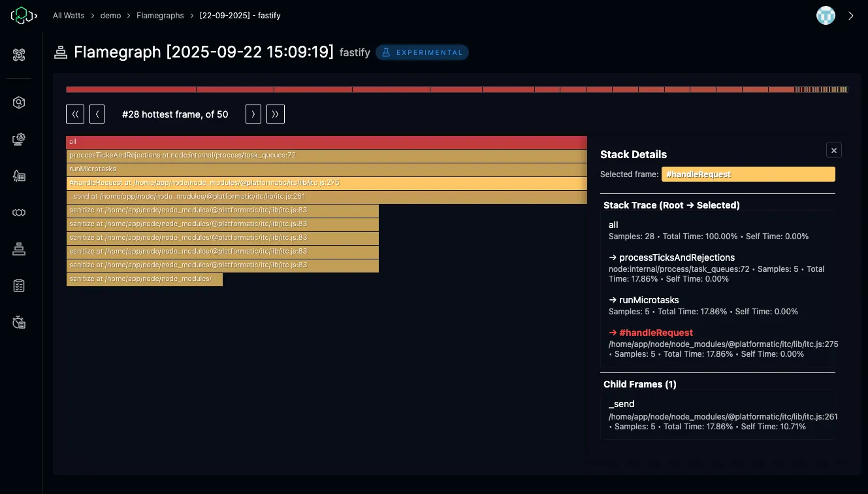Click the Platformatic logo in top-left corner
Image resolution: width=868 pixels, height=494 pixels.
point(21,16)
